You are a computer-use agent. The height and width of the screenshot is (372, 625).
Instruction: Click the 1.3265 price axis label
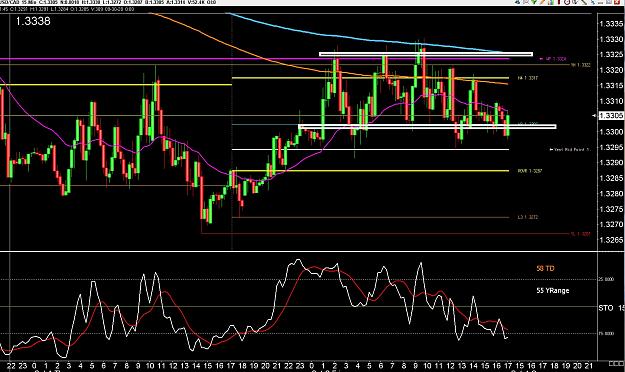(611, 240)
